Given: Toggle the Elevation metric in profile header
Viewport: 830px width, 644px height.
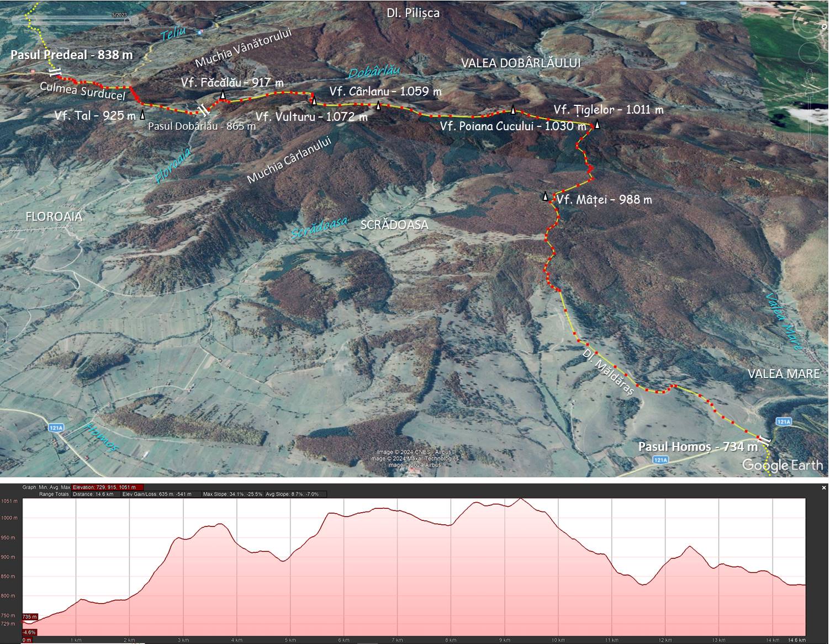Looking at the screenshot, I should 108,487.
